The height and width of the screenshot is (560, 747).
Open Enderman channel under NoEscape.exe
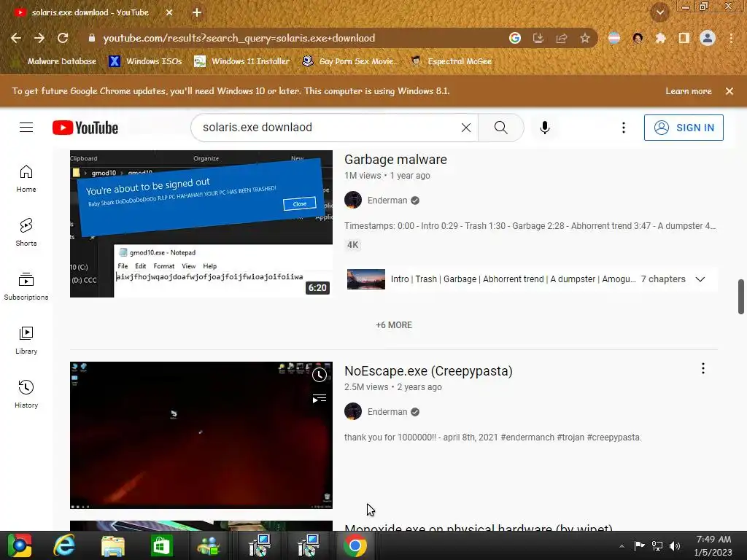[x=387, y=412]
